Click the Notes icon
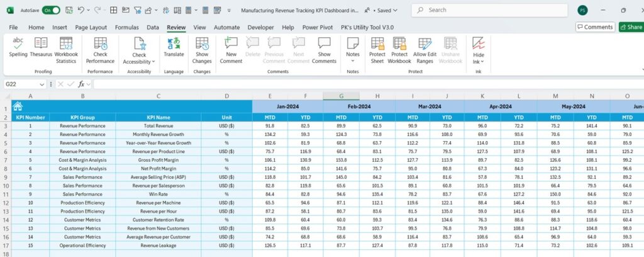Viewport: 644px width, 257px height. point(353,43)
